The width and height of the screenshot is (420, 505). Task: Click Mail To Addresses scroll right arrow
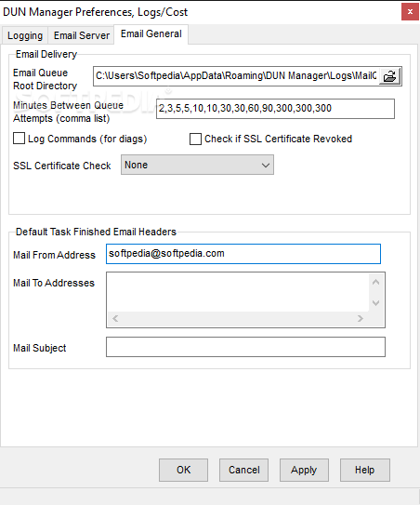coord(361,319)
